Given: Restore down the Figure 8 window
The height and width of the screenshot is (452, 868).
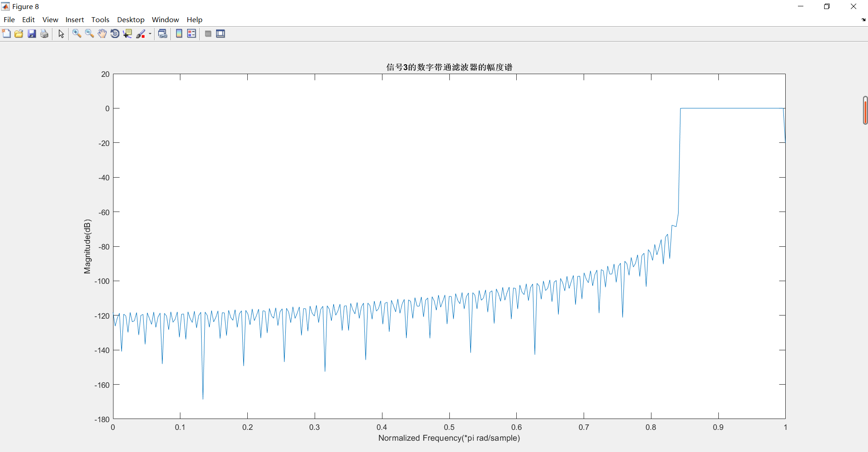Looking at the screenshot, I should coord(827,6).
